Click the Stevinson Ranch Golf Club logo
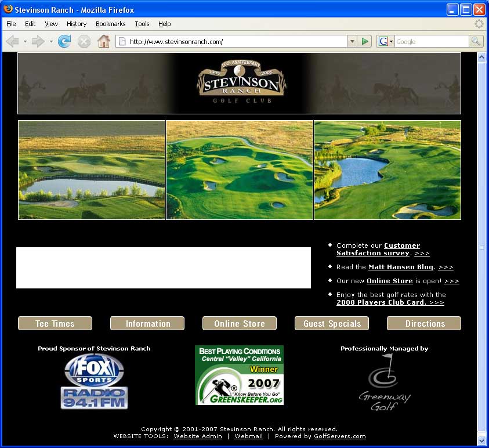The image size is (489, 448). coord(242,81)
